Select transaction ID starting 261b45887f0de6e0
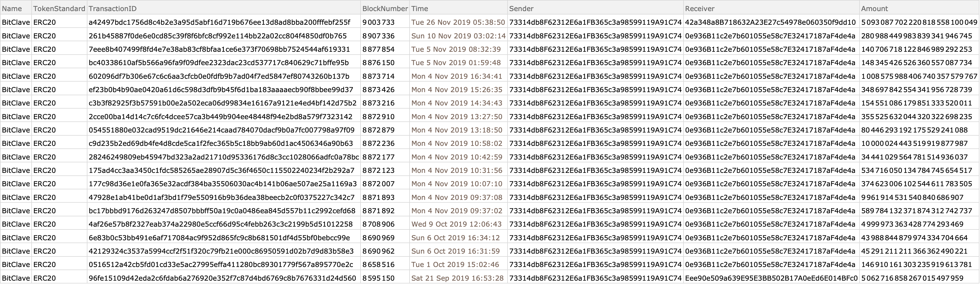 (218, 36)
